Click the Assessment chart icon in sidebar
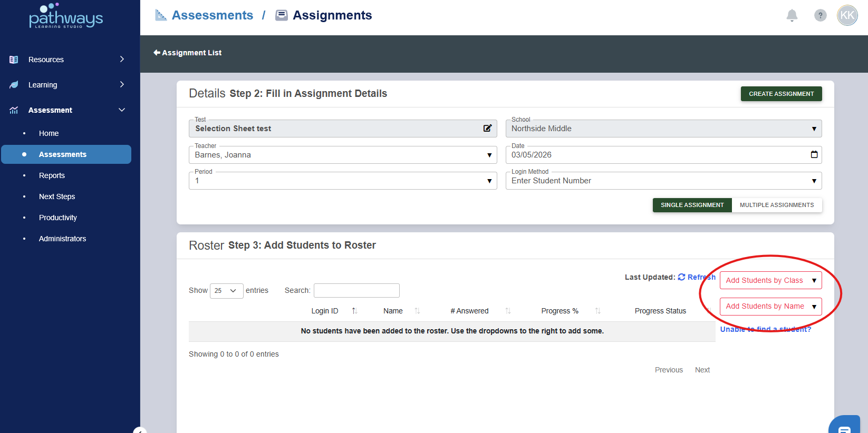 (14, 110)
